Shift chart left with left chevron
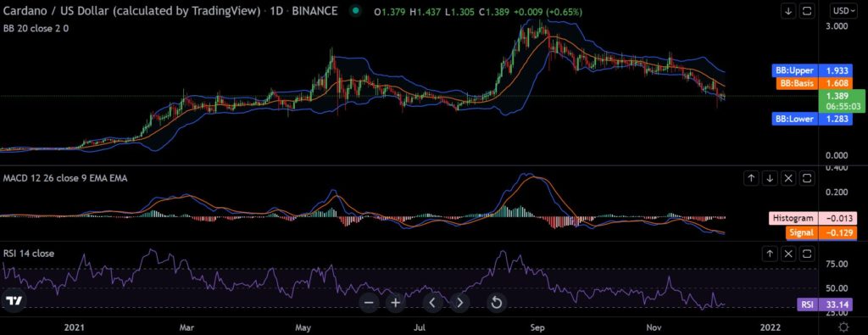 [x=433, y=303]
